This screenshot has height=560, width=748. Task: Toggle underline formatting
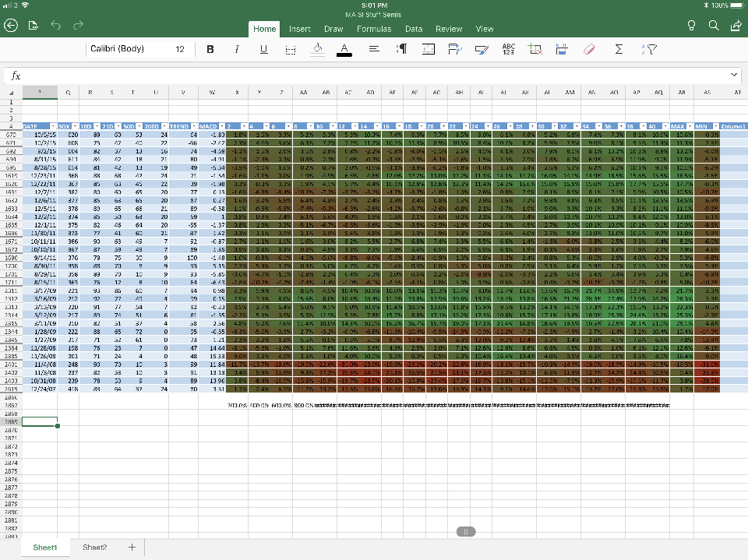point(263,49)
